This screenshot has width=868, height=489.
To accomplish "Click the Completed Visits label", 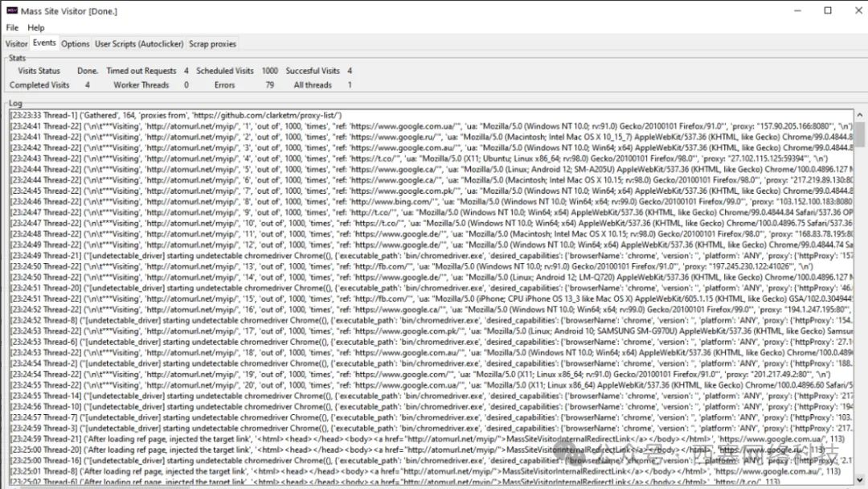I will 39,85.
